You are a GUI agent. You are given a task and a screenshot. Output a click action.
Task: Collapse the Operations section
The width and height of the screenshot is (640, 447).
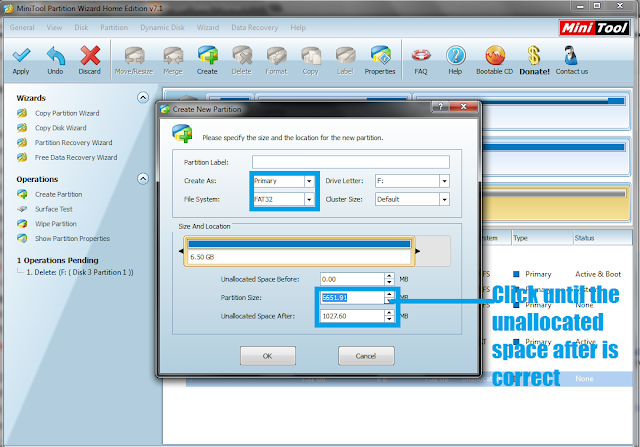pyautogui.click(x=143, y=179)
